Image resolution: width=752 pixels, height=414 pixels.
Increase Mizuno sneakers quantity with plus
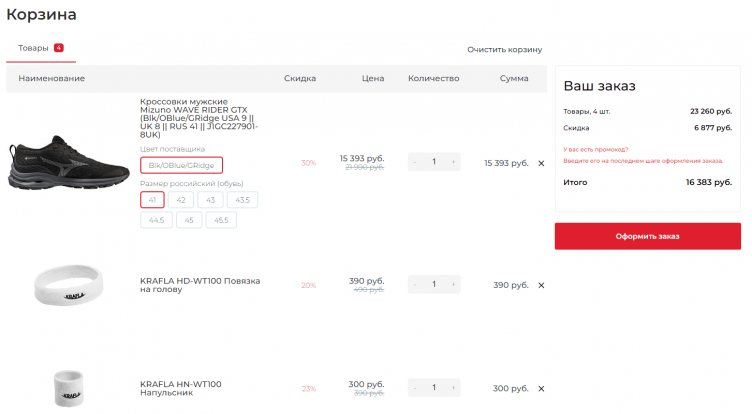click(x=453, y=162)
